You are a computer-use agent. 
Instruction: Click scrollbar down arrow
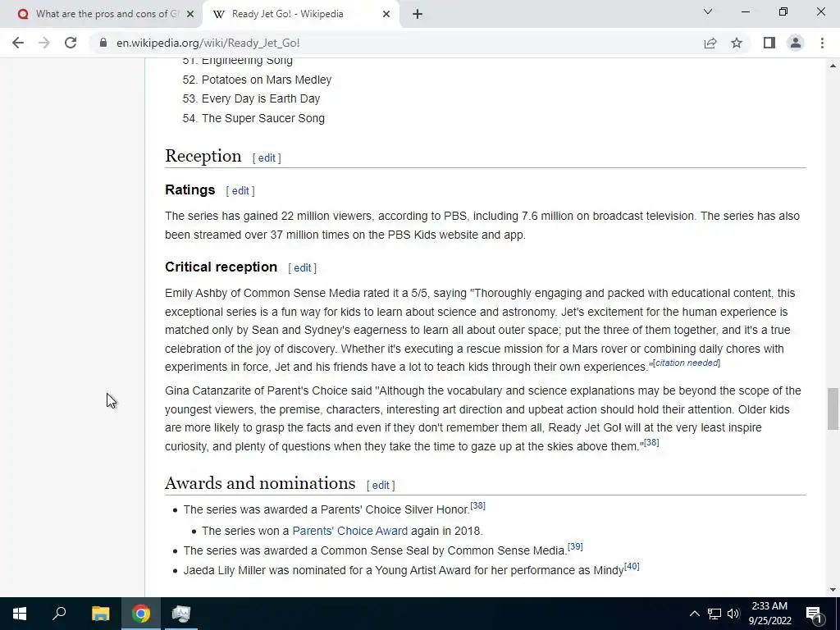(x=833, y=590)
